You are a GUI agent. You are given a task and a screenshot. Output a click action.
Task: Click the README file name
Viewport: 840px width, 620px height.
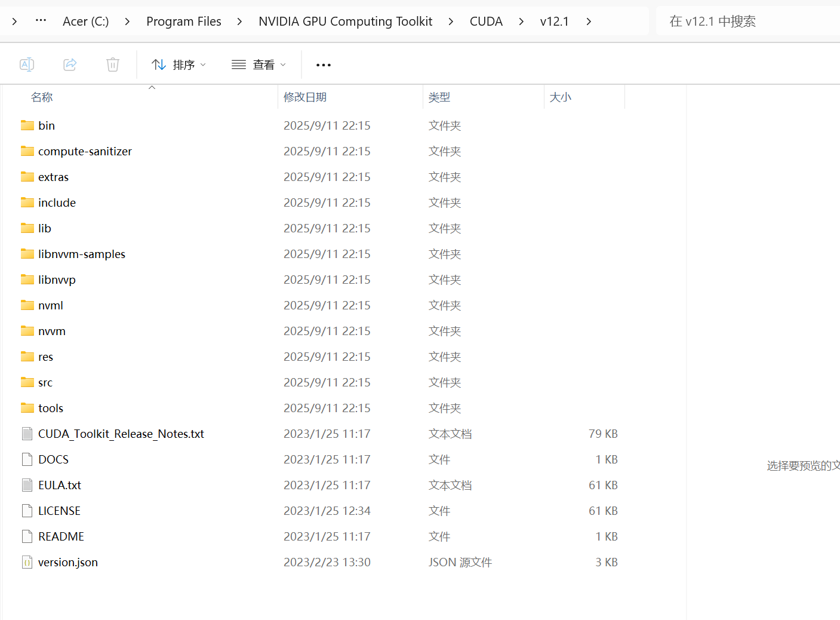(x=61, y=536)
